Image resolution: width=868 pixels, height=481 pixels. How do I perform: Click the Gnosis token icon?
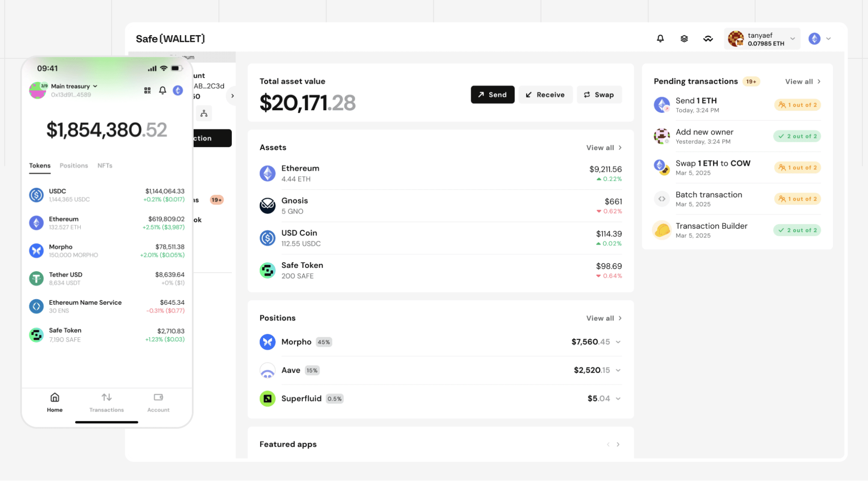coord(267,206)
